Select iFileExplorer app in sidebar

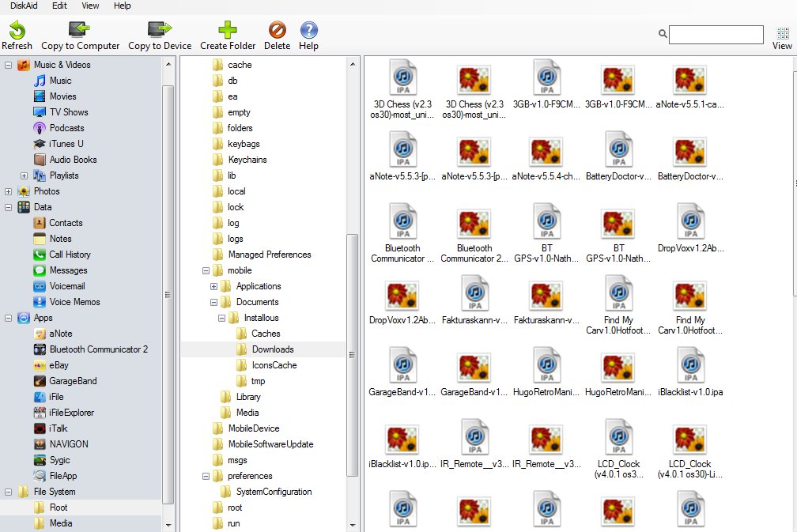(71, 412)
